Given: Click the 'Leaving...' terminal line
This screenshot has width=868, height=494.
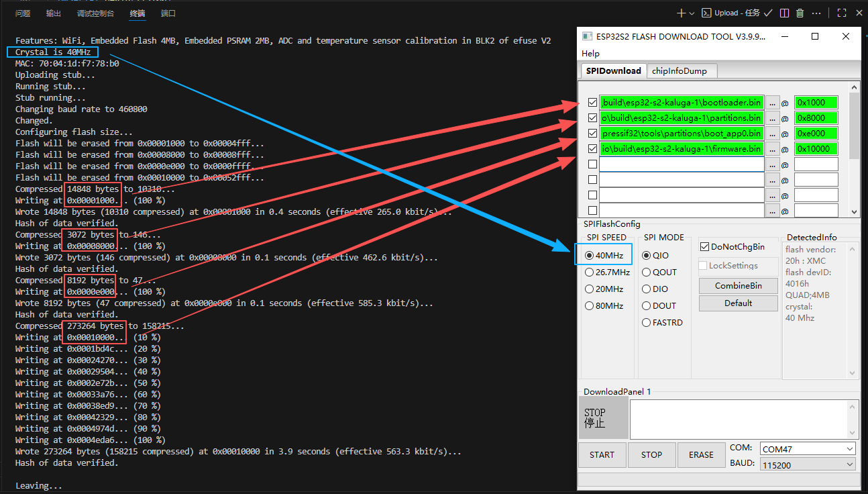Looking at the screenshot, I should (x=39, y=486).
